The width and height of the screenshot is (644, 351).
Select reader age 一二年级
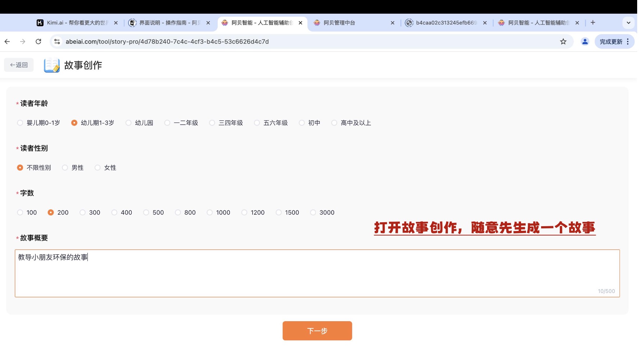click(x=181, y=123)
